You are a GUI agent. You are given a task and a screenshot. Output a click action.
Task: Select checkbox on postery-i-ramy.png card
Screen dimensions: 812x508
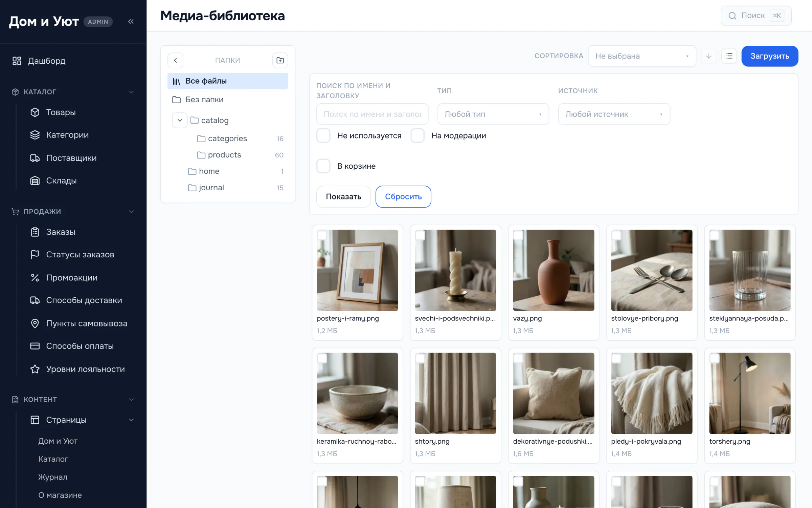click(322, 235)
